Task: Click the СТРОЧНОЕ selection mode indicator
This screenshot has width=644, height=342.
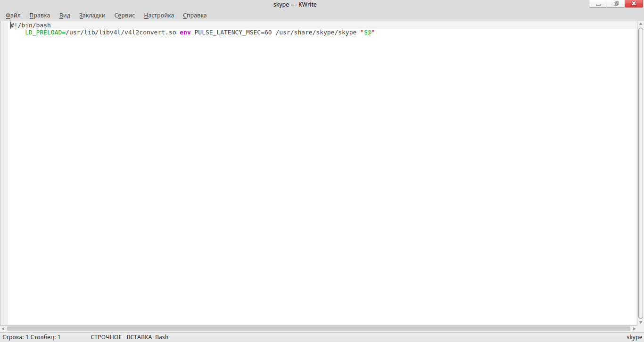Action: tap(106, 337)
